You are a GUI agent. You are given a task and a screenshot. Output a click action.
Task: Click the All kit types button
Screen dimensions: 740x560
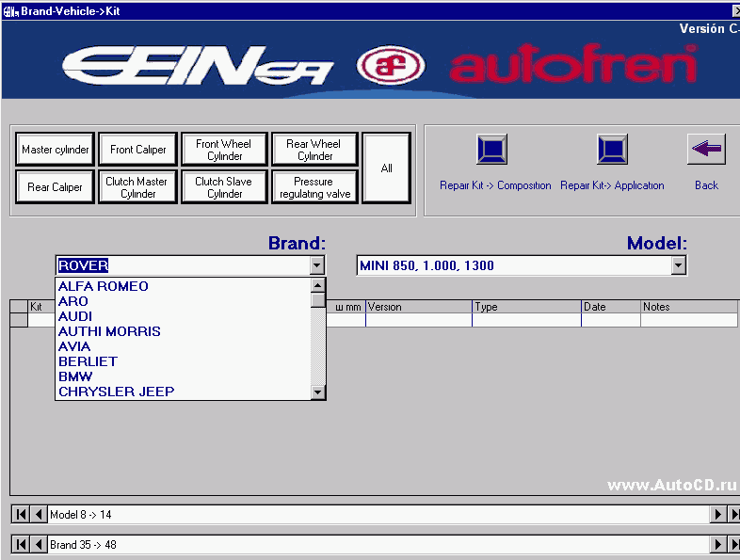[x=386, y=168]
